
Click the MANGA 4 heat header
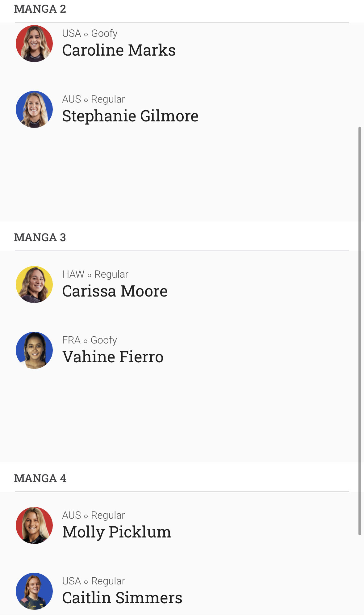[40, 478]
